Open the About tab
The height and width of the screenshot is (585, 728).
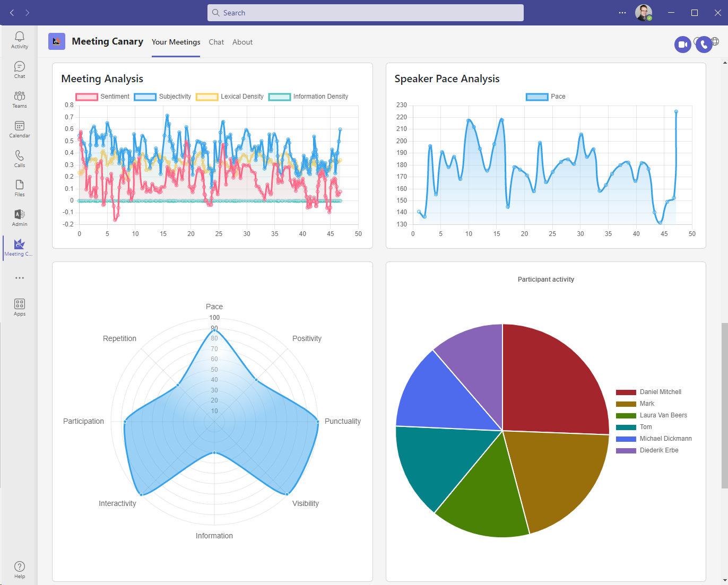point(242,42)
